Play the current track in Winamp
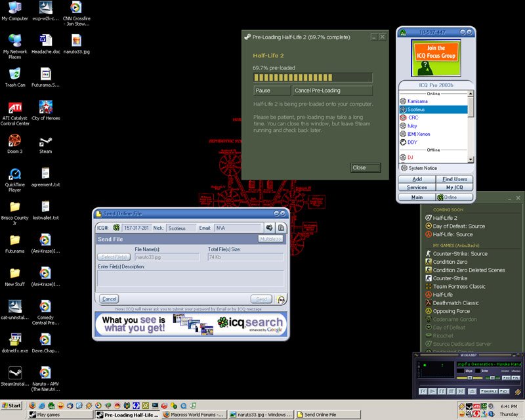Screen dimensions: 525x420 coord(432,391)
